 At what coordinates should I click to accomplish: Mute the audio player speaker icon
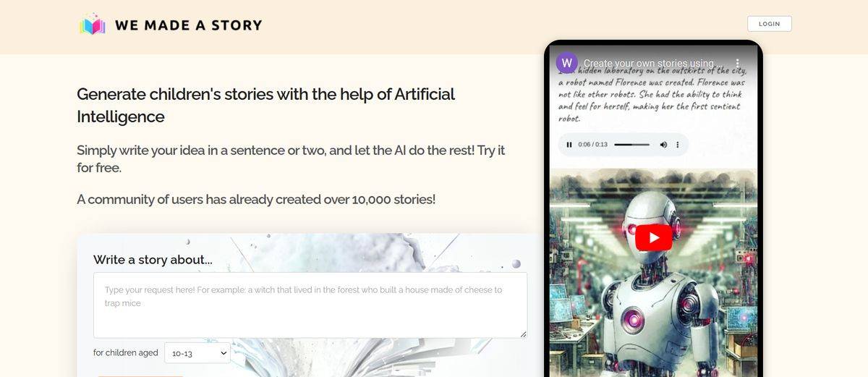[663, 145]
